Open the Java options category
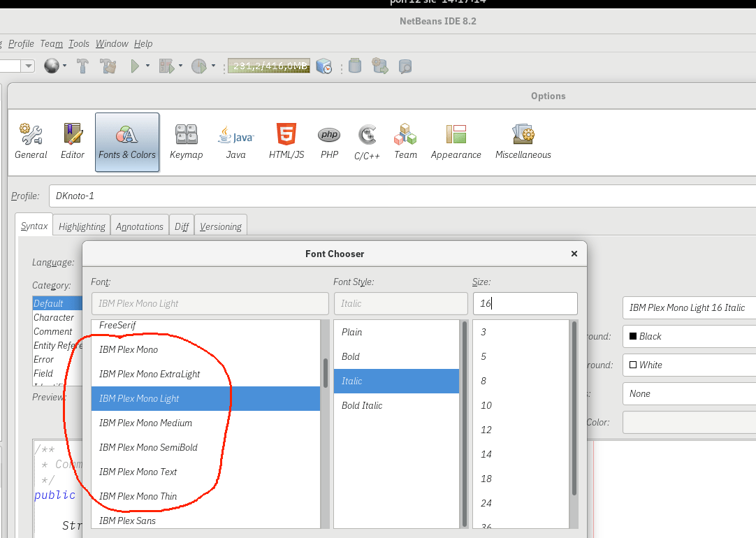The width and height of the screenshot is (756, 538). 236,142
